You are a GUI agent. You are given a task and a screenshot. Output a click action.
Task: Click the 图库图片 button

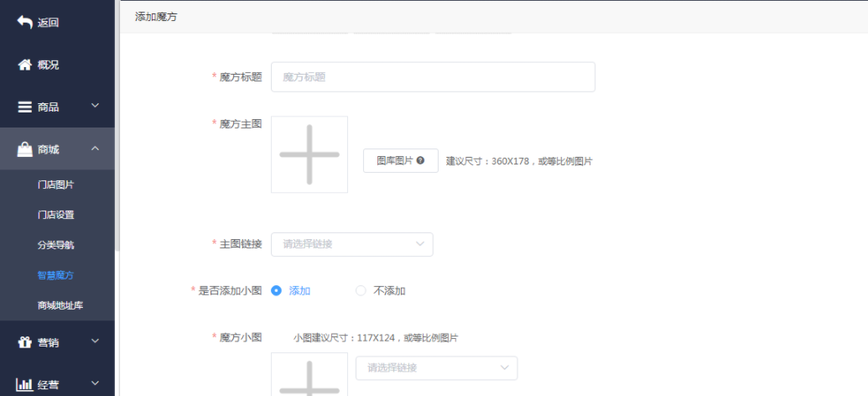[401, 160]
